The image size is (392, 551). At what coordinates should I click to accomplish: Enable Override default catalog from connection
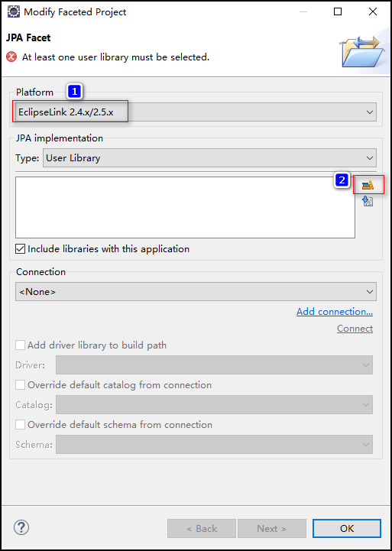click(x=21, y=385)
